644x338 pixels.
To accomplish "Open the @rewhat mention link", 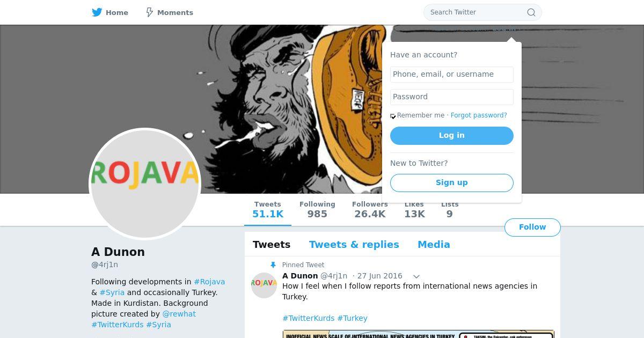I will pos(179,314).
